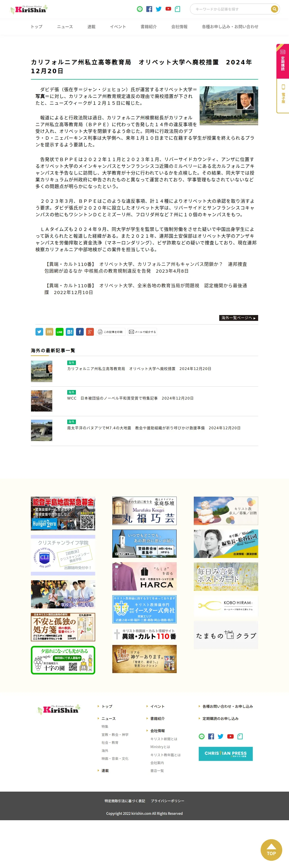This screenshot has width=289, height=868.
Task: Open the 毎日み言葉ポストカード banner
Action: pos(226,577)
